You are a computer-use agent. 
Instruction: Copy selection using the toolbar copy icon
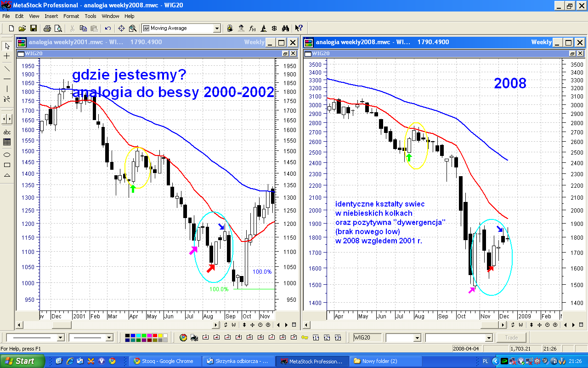pyautogui.click(x=83, y=28)
